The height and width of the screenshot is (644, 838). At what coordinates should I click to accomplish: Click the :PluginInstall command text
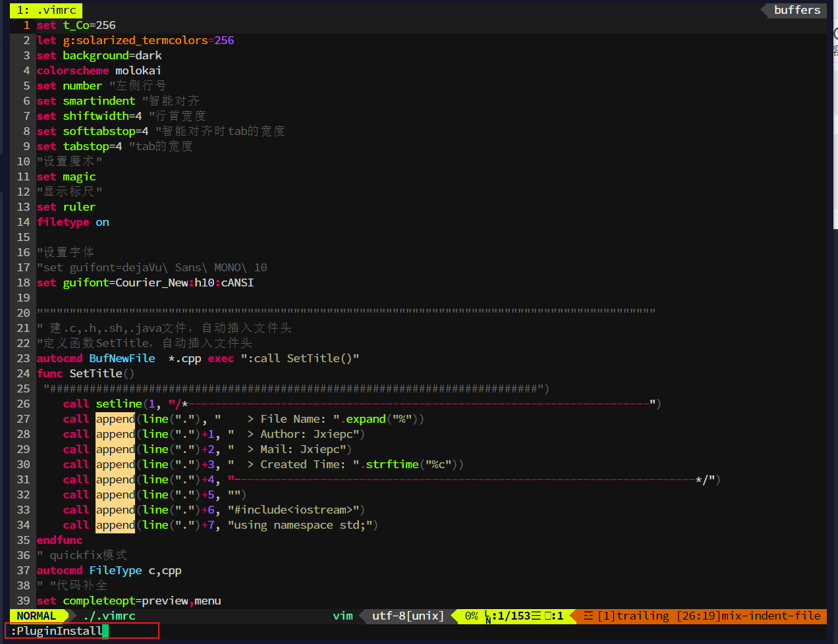(x=56, y=630)
